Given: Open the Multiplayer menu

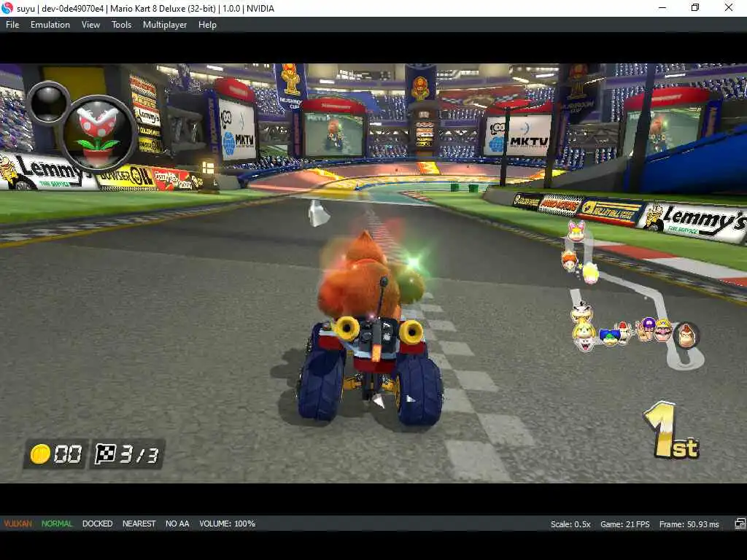Looking at the screenshot, I should point(165,25).
